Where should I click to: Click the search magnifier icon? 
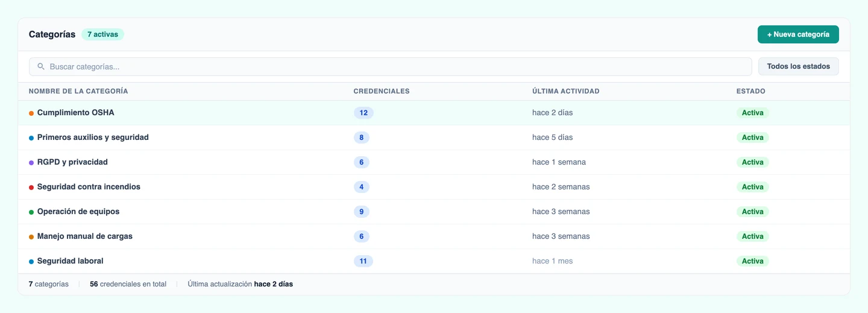tap(41, 66)
